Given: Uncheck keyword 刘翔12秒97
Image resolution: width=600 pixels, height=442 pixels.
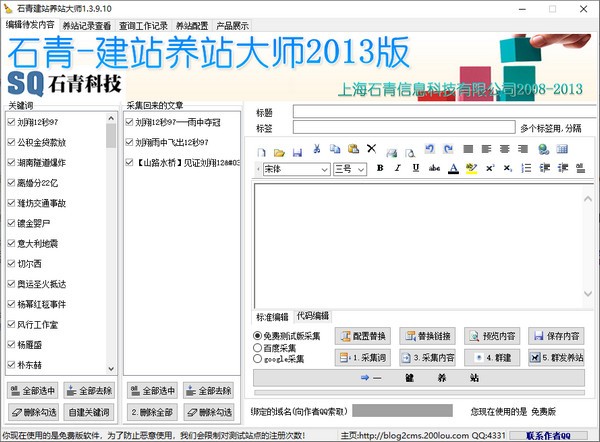Looking at the screenshot, I should (11, 122).
